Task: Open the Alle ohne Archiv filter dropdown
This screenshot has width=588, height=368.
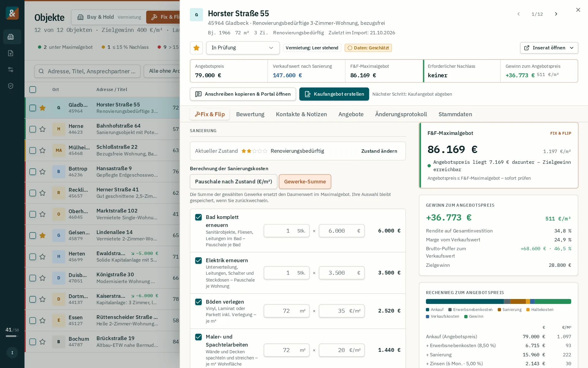Action: point(162,71)
